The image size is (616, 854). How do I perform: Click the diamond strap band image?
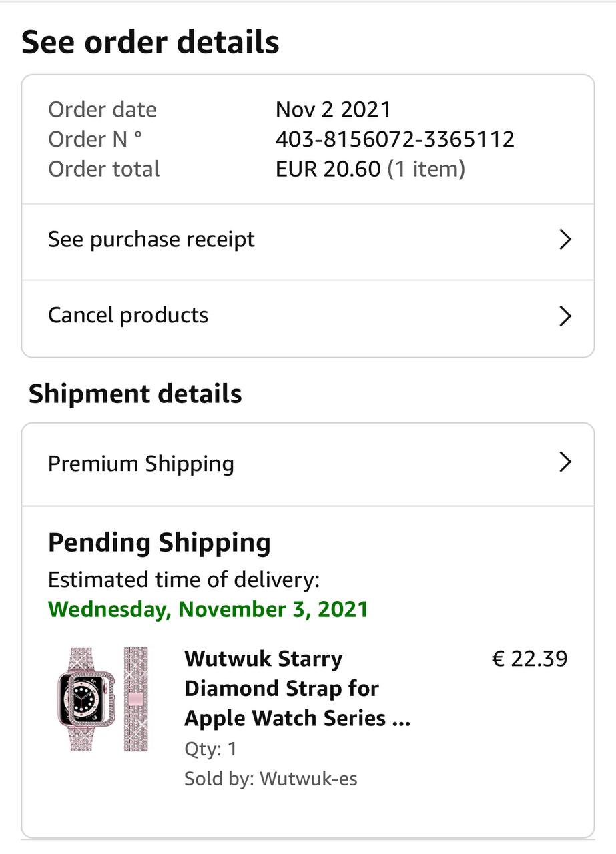135,698
